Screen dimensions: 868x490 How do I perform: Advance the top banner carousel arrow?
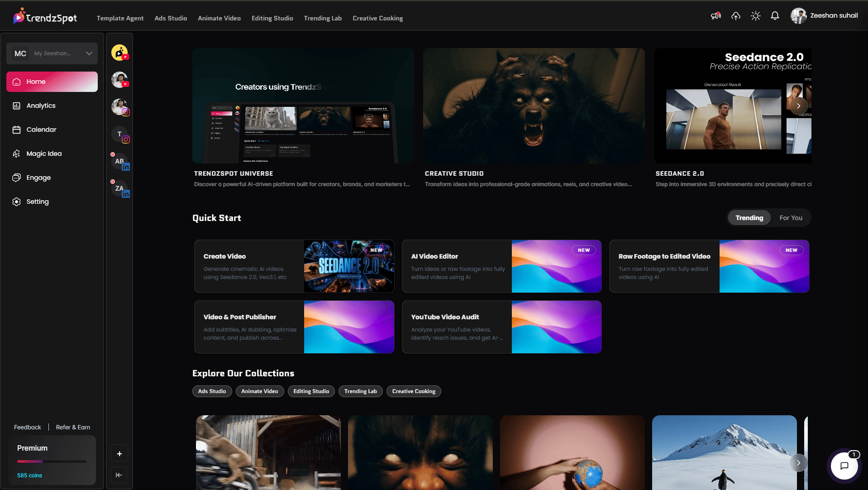pos(799,106)
